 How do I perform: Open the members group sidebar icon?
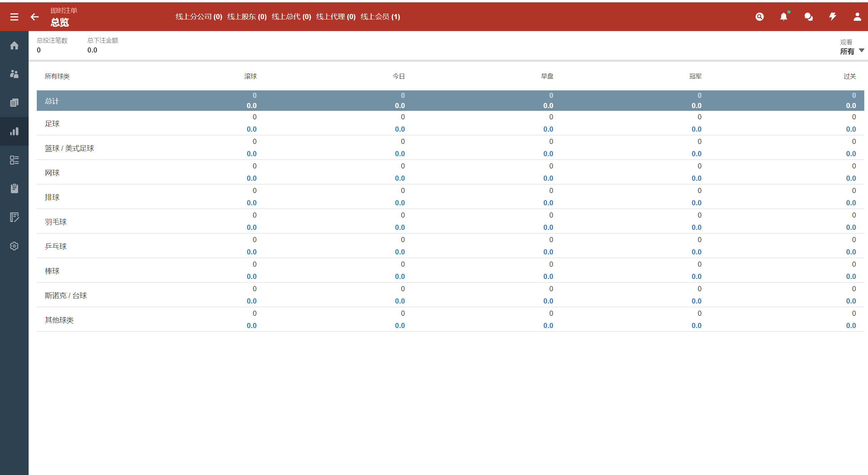pyautogui.click(x=14, y=74)
